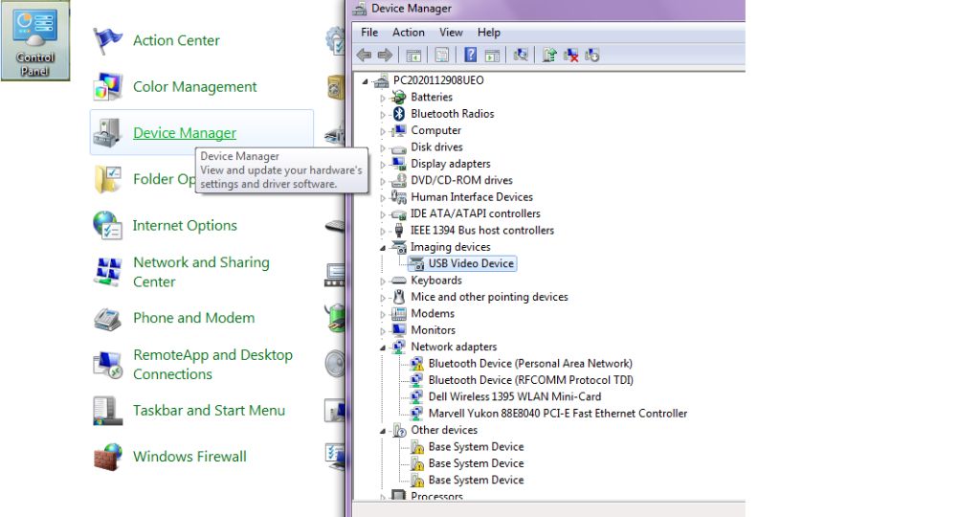Expand the Batteries node arrow
The height and width of the screenshot is (517, 980).
click(383, 98)
